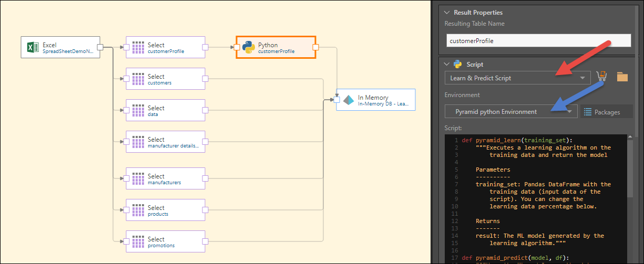Open the Pyramid python Environment dropdown
644x264 pixels.
point(511,111)
